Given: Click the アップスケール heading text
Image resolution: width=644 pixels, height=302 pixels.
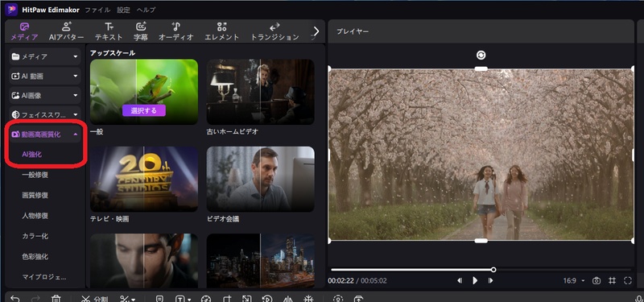Looking at the screenshot, I should coord(113,53).
